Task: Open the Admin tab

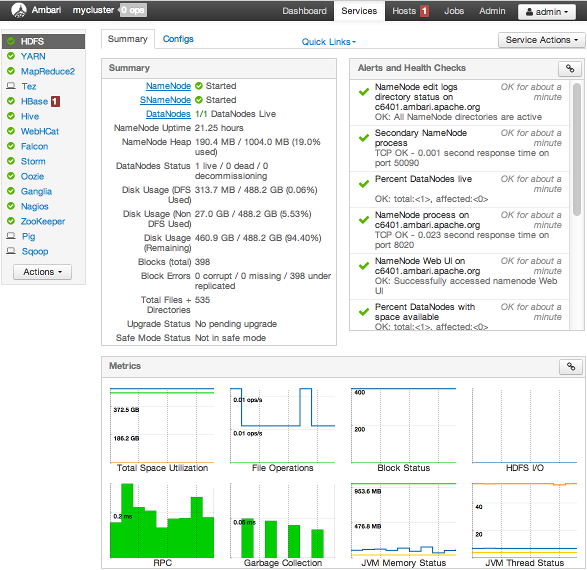Action: [492, 11]
